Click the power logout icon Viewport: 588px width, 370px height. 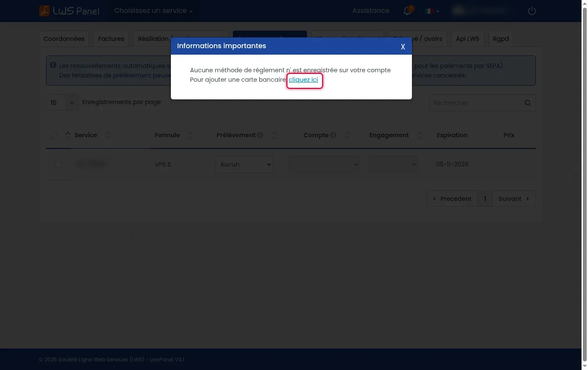tap(532, 11)
